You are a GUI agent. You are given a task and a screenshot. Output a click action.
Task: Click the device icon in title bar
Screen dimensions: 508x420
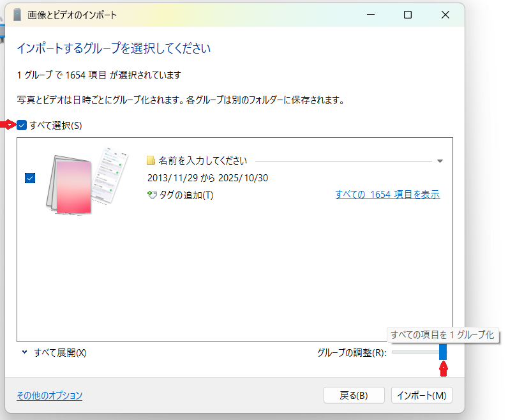click(x=17, y=15)
